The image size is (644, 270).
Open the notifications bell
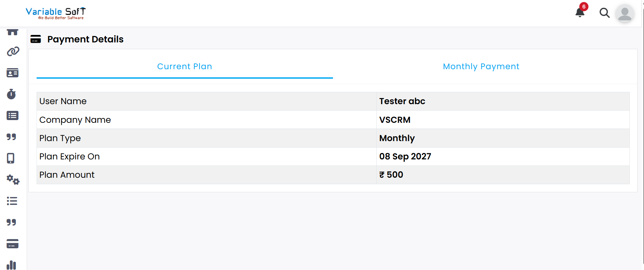pos(580,13)
